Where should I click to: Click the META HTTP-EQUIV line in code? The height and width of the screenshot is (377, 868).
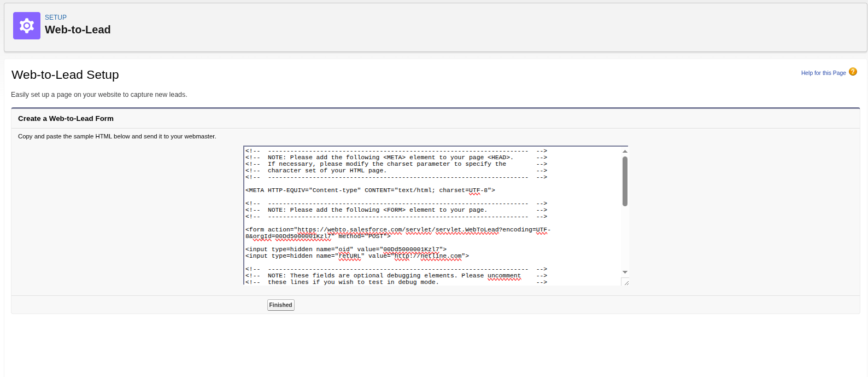click(x=370, y=190)
